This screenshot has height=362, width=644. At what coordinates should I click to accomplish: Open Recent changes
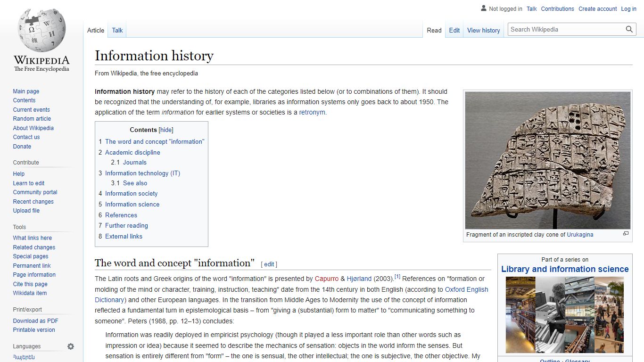click(x=33, y=202)
